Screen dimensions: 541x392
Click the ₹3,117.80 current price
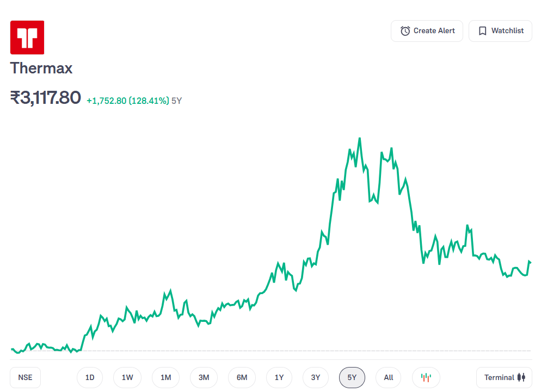click(46, 98)
